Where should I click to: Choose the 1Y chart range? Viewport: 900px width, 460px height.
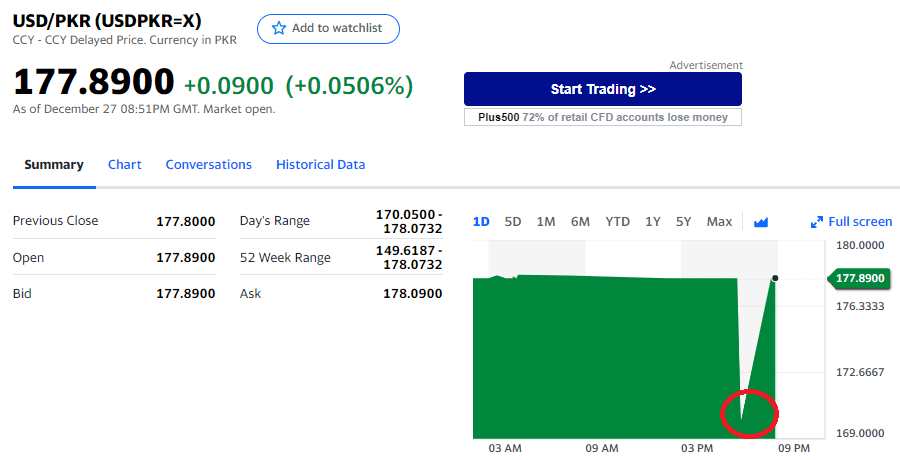[x=653, y=222]
